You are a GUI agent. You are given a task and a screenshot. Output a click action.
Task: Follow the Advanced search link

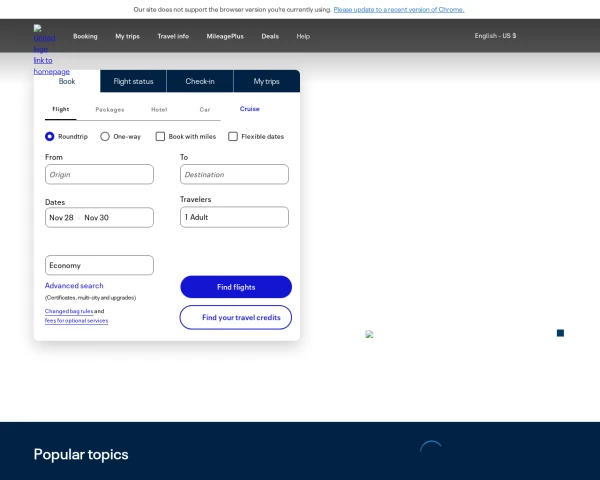coord(74,286)
